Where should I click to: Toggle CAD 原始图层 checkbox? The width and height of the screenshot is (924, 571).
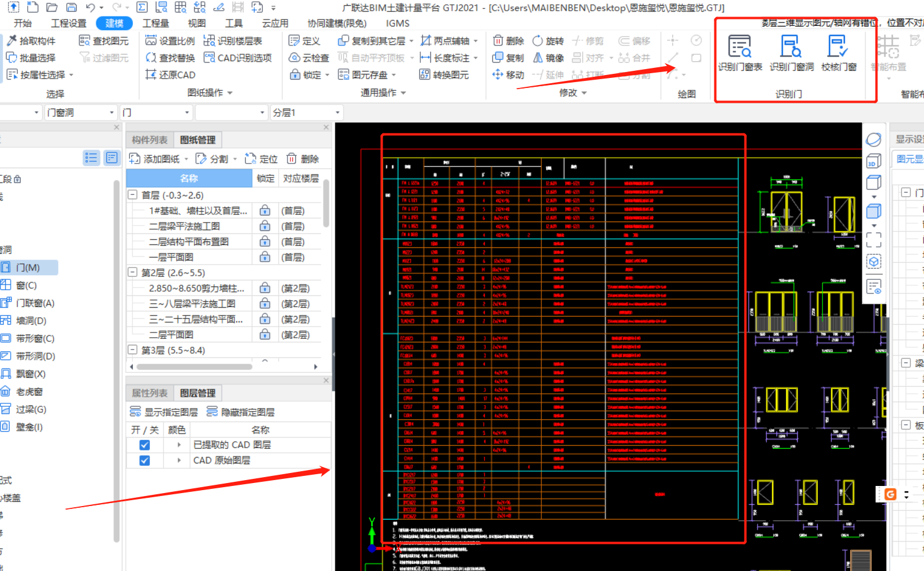[145, 461]
